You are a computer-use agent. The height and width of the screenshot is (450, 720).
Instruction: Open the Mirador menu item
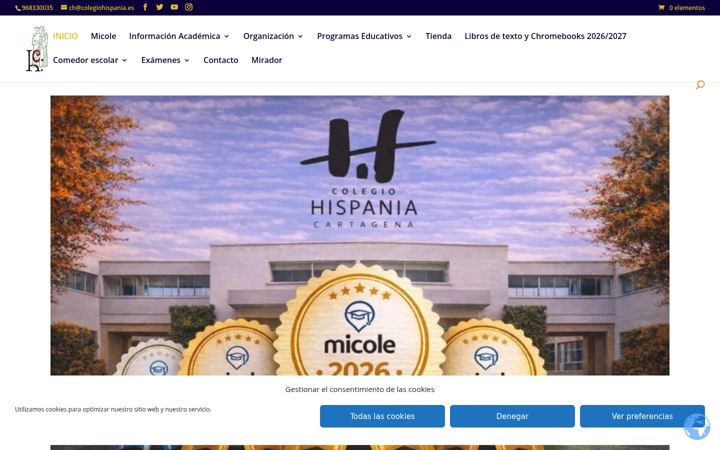pos(267,60)
